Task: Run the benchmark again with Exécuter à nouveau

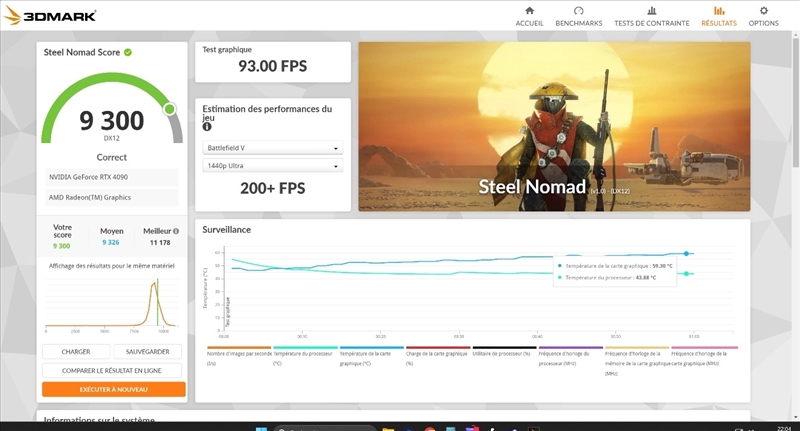Action: 114,389
